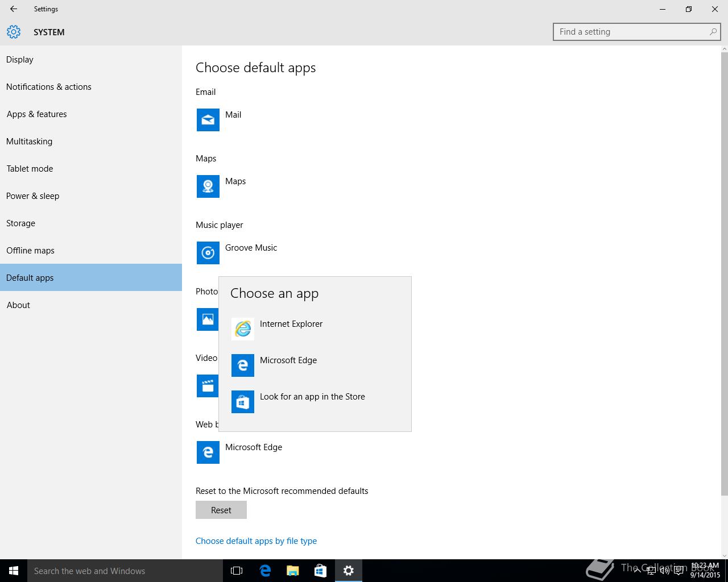Go back using the back arrow

pyautogui.click(x=14, y=9)
